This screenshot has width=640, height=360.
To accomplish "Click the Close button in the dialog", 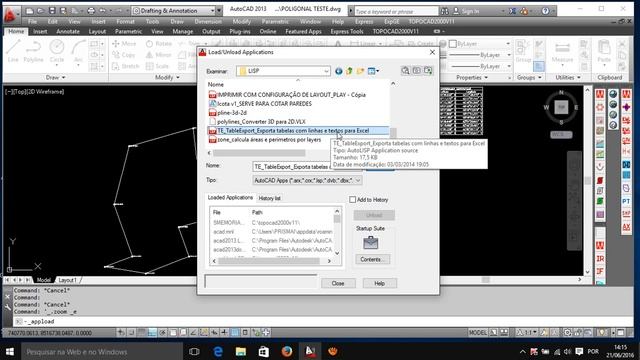I will [x=338, y=283].
